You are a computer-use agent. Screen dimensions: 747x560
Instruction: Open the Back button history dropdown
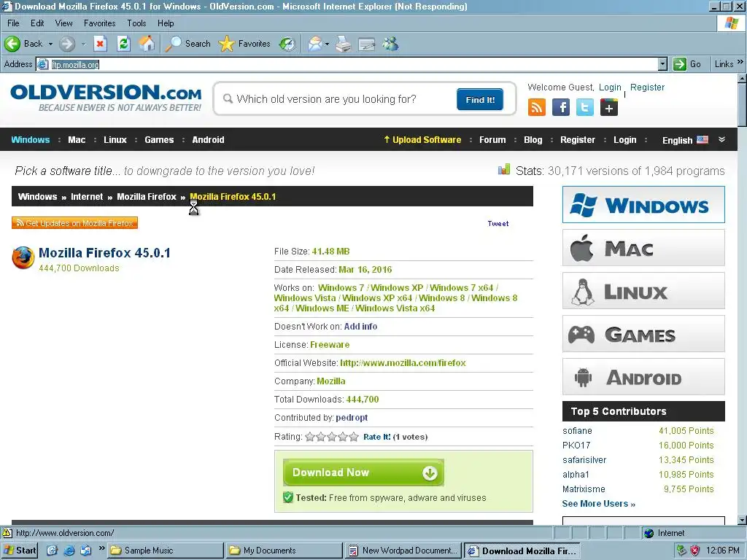[50, 44]
